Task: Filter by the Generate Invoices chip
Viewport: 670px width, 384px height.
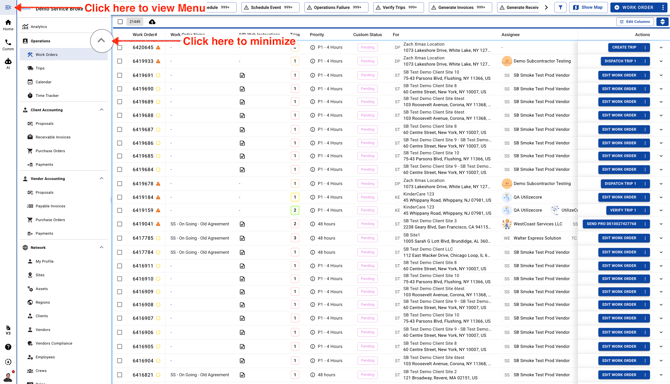Action: pos(460,7)
